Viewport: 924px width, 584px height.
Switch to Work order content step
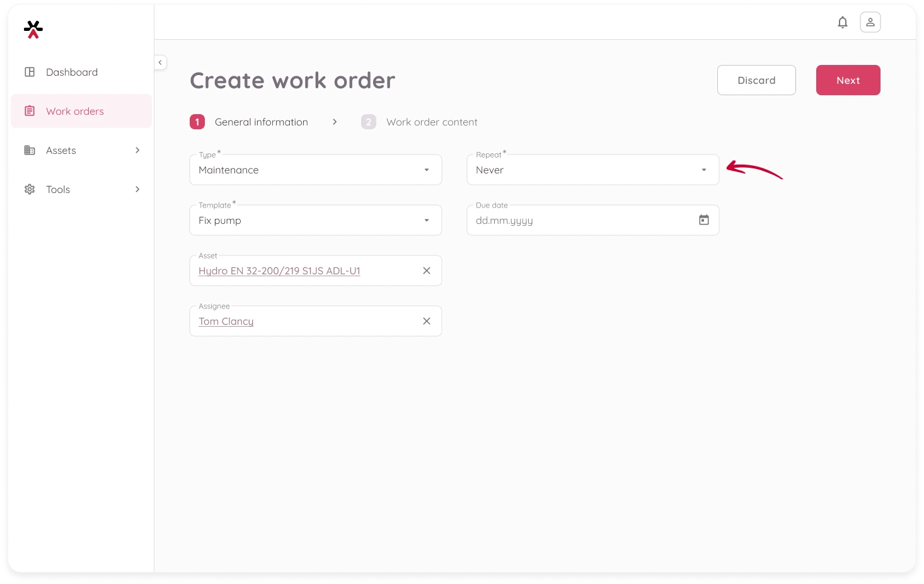pyautogui.click(x=431, y=122)
